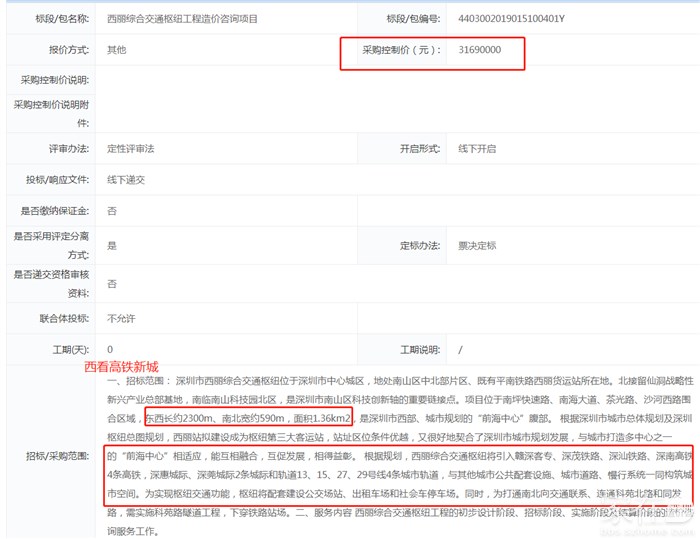This screenshot has width=700, height=539.
Task: Click the 联合体投标 value 不允许
Action: click(x=122, y=318)
